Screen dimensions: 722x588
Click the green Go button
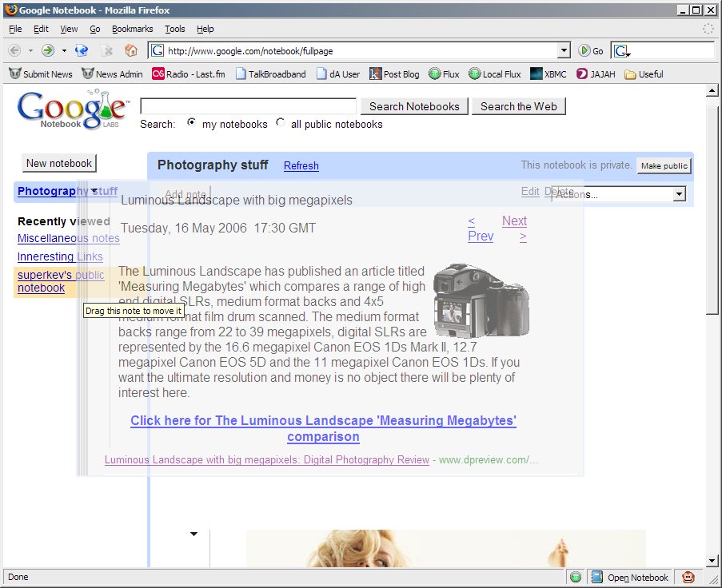[591, 50]
